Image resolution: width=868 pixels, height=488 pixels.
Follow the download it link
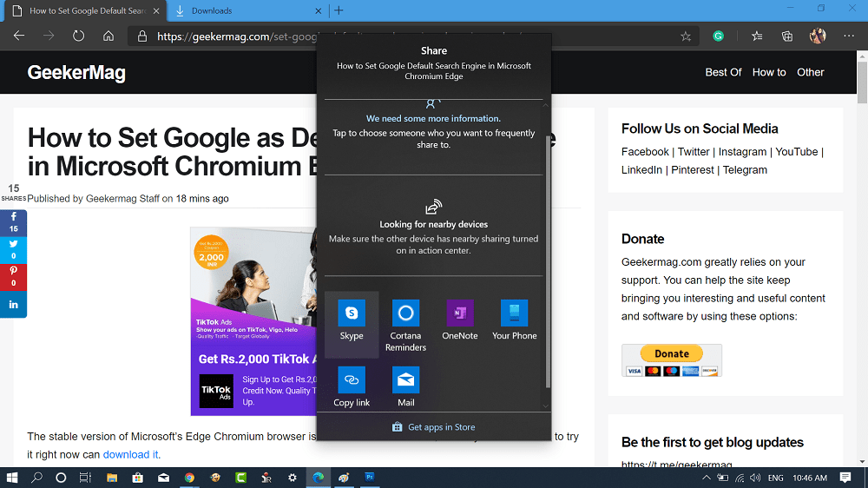coord(131,455)
